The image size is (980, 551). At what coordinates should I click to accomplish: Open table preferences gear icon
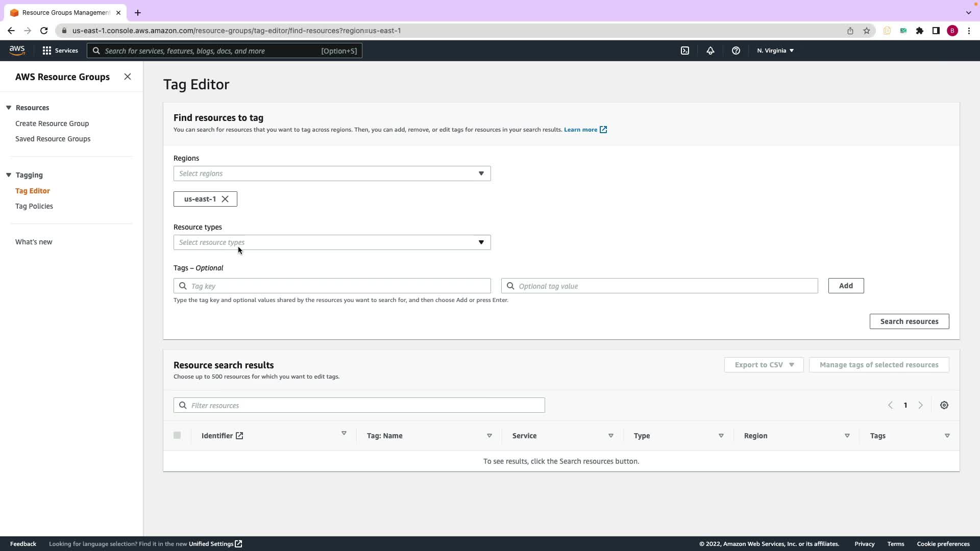pyautogui.click(x=944, y=405)
